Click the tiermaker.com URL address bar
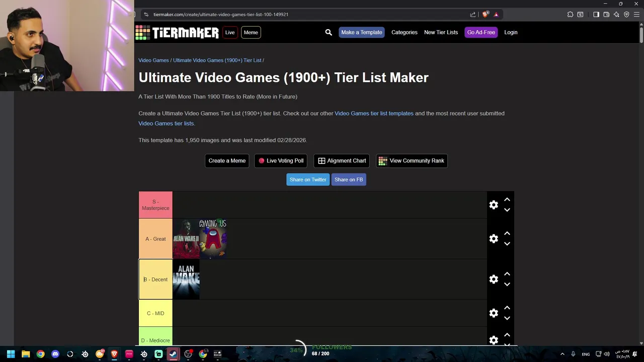 click(221, 15)
